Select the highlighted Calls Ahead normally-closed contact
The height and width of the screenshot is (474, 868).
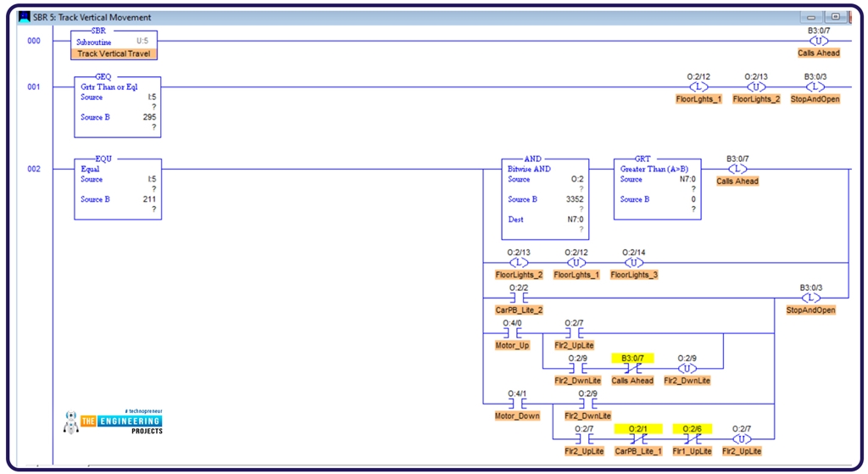632,369
